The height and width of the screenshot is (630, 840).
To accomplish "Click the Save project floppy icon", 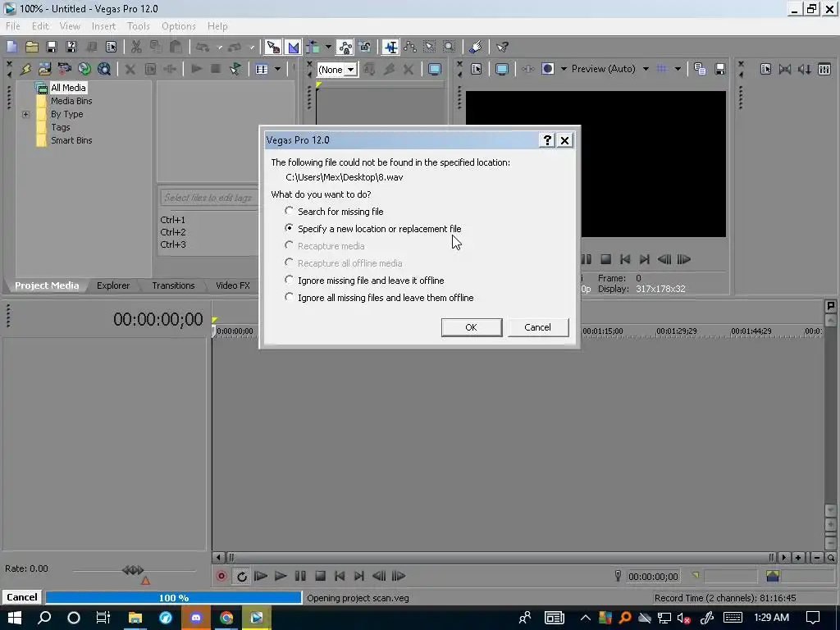I will 52,47.
